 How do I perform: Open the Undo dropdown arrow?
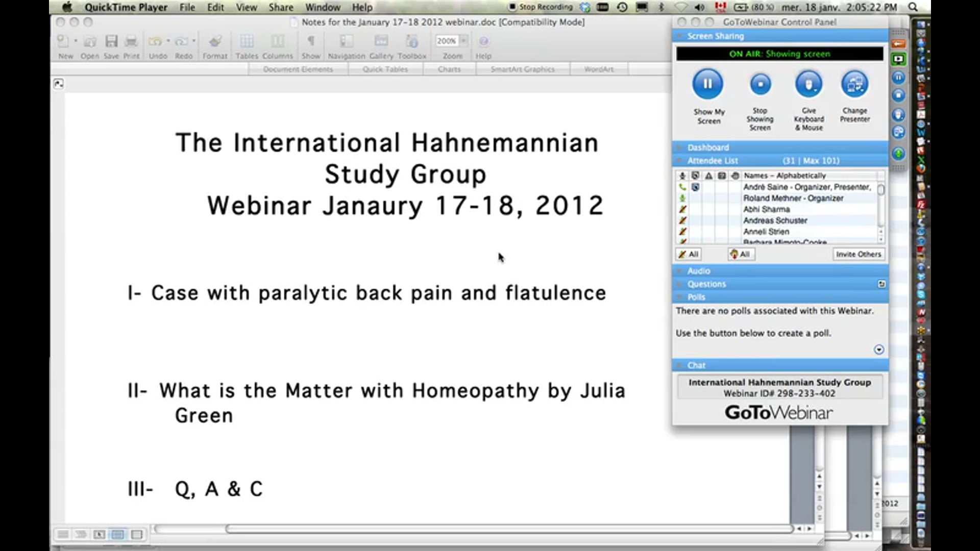point(168,41)
